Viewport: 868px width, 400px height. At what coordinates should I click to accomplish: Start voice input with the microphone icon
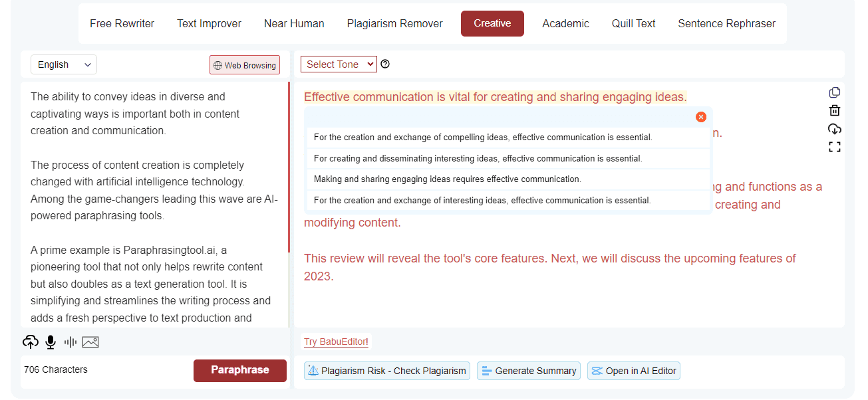tap(51, 342)
